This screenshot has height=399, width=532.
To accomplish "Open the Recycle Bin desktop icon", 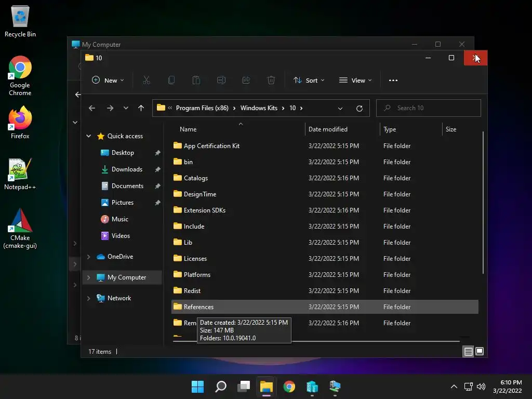I will coord(20,21).
